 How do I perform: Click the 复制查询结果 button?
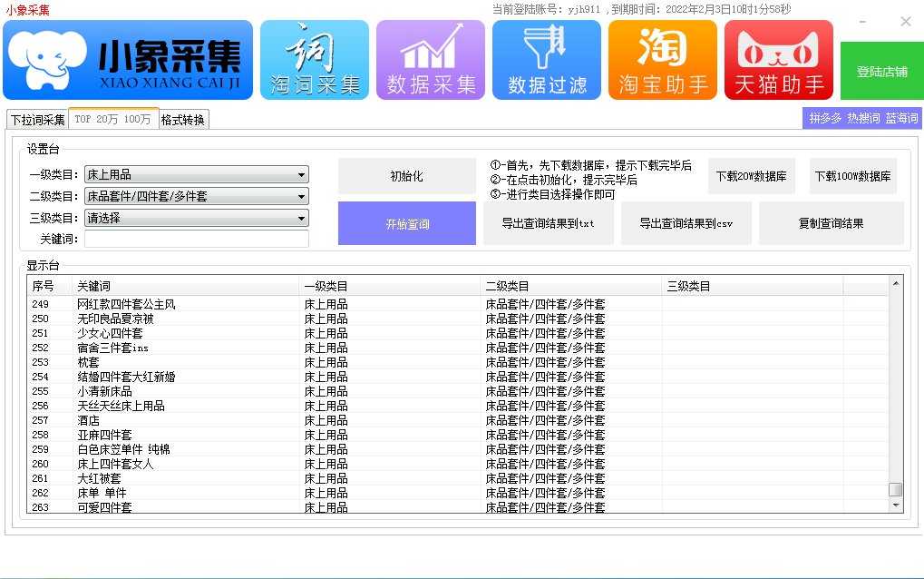click(x=831, y=223)
